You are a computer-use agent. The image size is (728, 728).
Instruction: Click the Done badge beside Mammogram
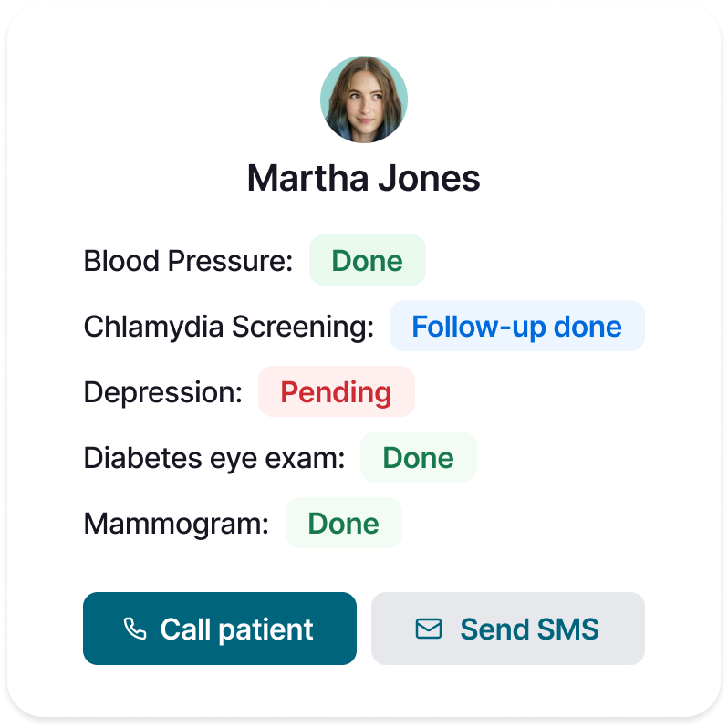[x=343, y=524]
